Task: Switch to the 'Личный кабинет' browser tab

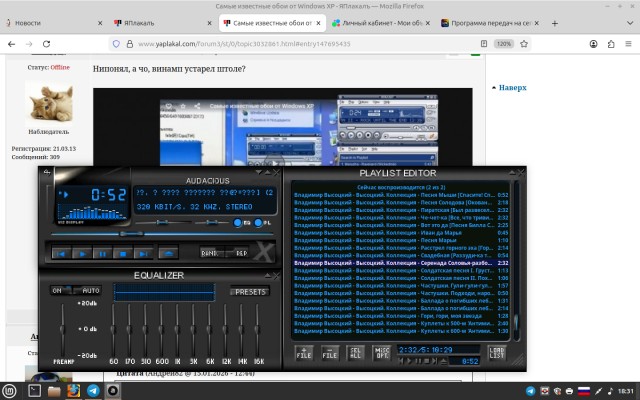Action: [381, 23]
